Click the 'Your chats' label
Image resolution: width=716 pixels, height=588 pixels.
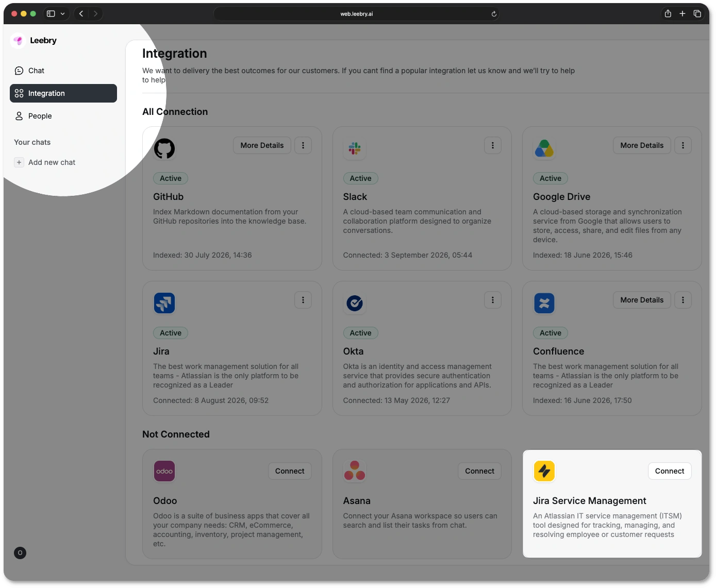click(32, 142)
